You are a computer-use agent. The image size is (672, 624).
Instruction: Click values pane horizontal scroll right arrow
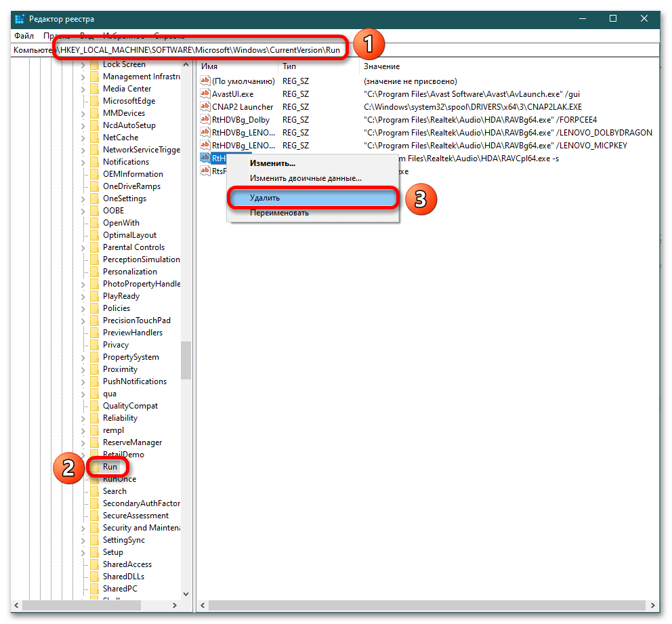[653, 605]
